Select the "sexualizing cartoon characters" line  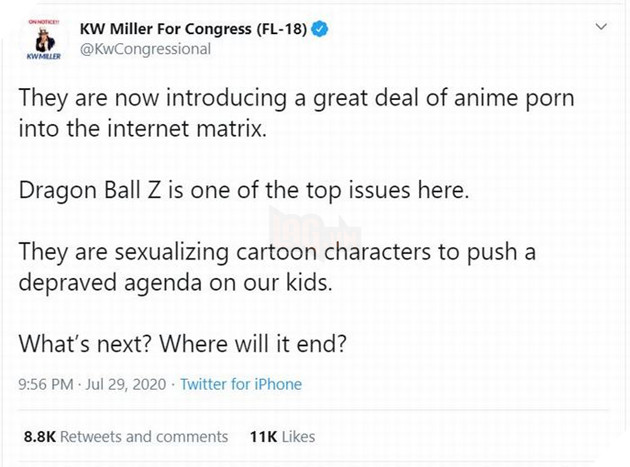[x=277, y=252]
